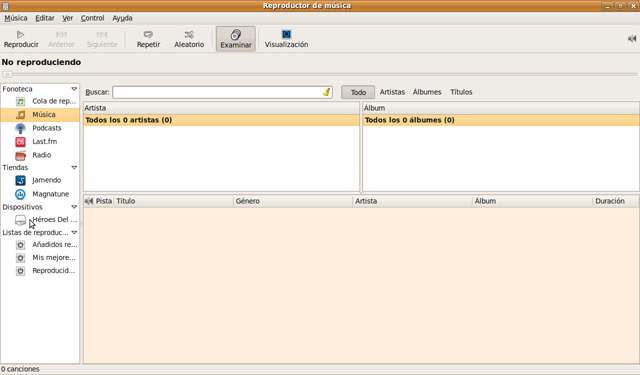Collapse the Fonoteca section
This screenshot has width=640, height=375.
[74, 89]
